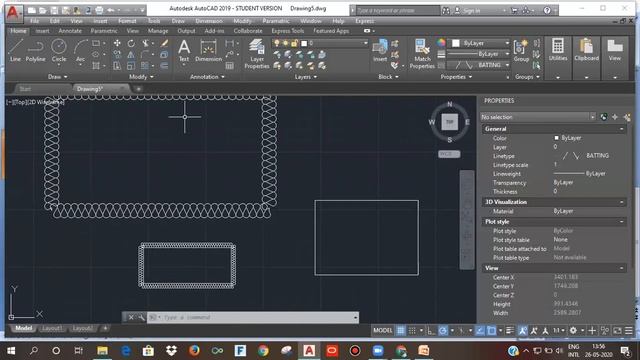
Task: Expand the Draw panel dropdown
Action: [58, 77]
